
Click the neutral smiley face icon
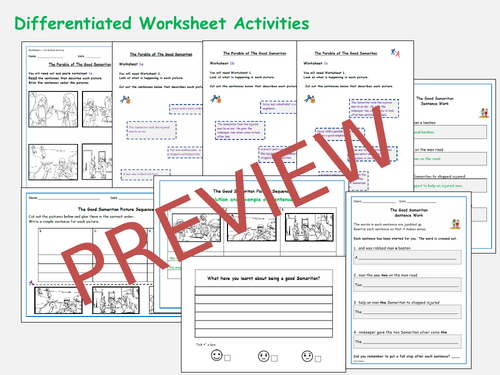[x=263, y=356]
